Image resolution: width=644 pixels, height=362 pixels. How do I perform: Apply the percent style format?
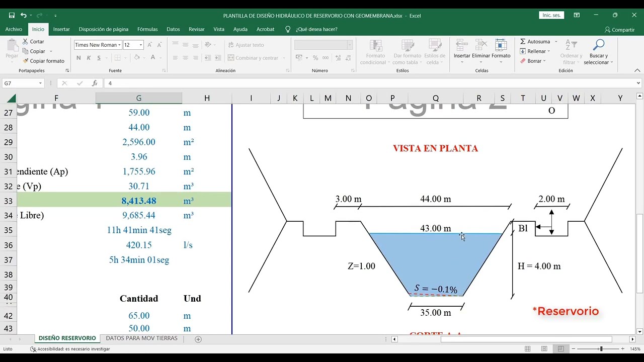pos(315,58)
